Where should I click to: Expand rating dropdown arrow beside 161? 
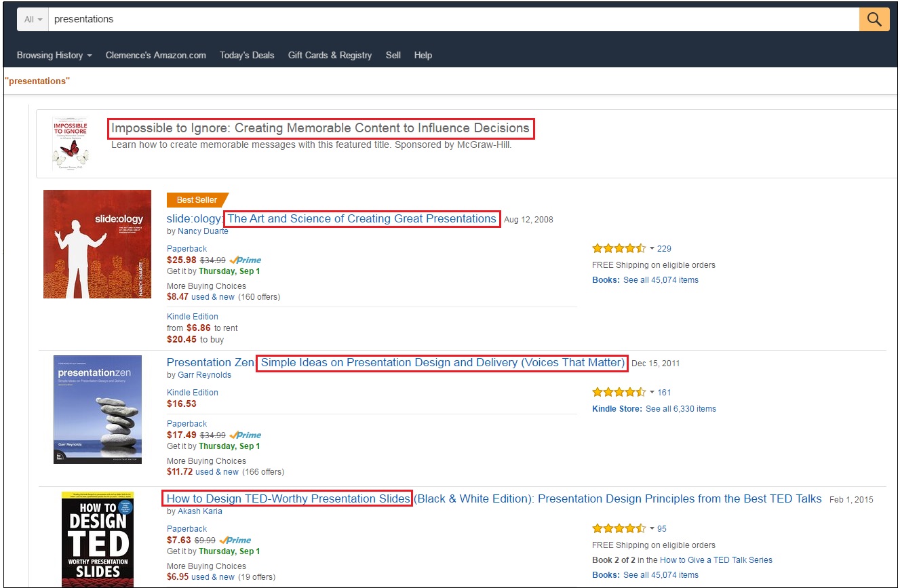(652, 392)
